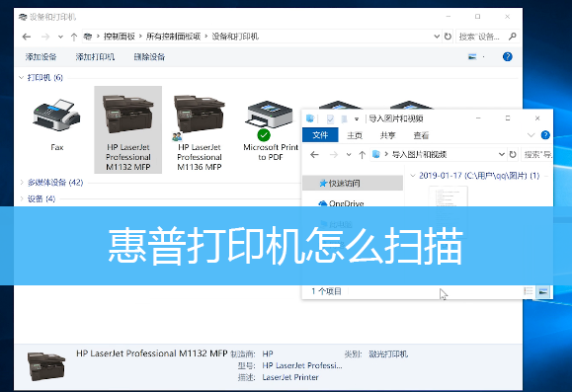Screen dimensions: 572x392
Task: Click 添加打印机 button
Action: 95,57
